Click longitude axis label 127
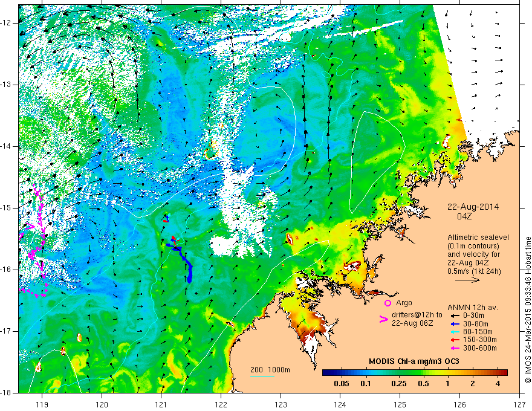The width and height of the screenshot is (532, 411). tap(519, 404)
